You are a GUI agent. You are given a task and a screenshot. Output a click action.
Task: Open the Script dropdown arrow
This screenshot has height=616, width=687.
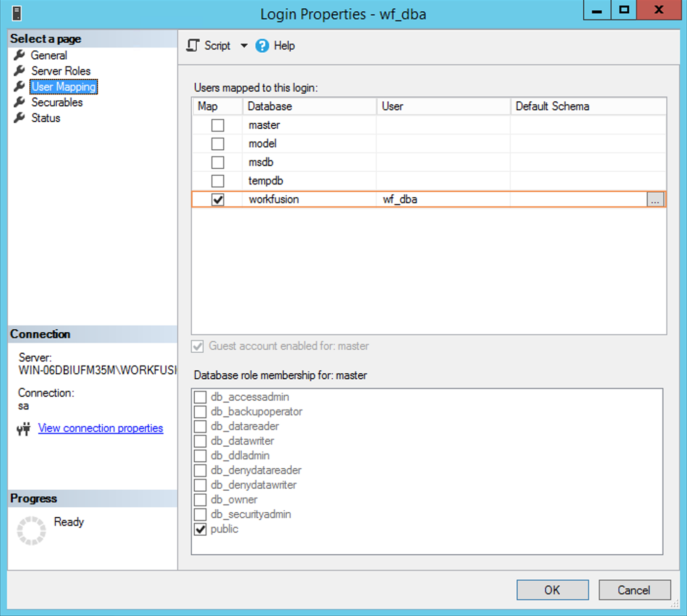(x=244, y=46)
